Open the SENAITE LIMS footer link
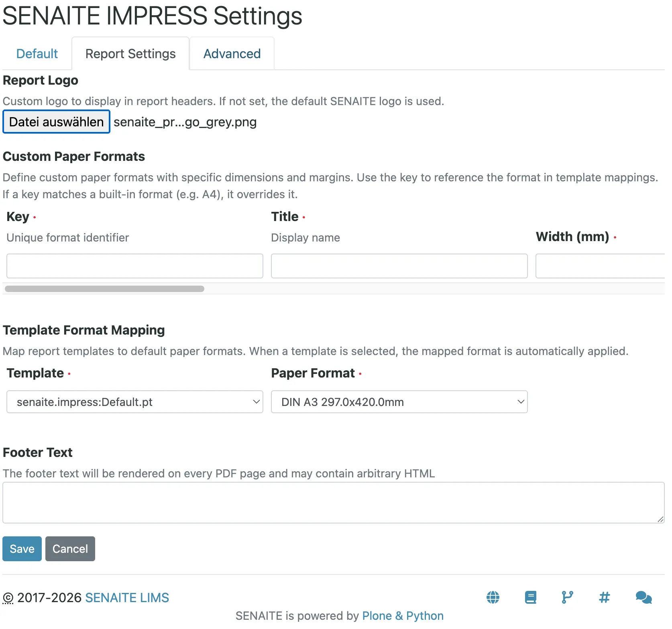 pos(127,598)
